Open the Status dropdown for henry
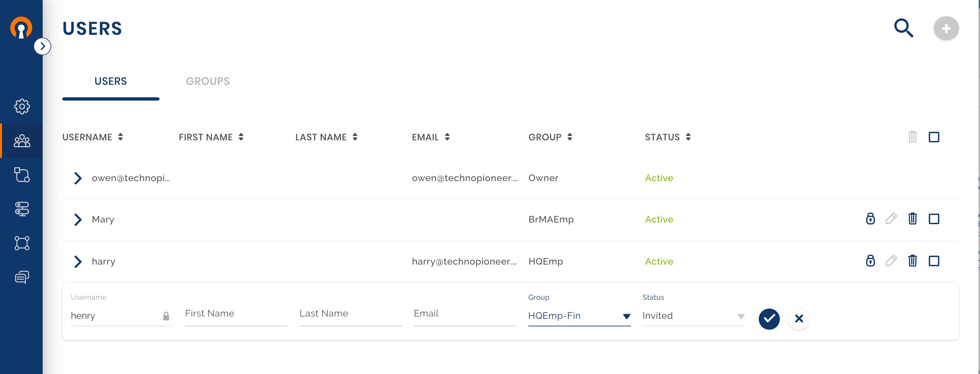 pos(740,316)
